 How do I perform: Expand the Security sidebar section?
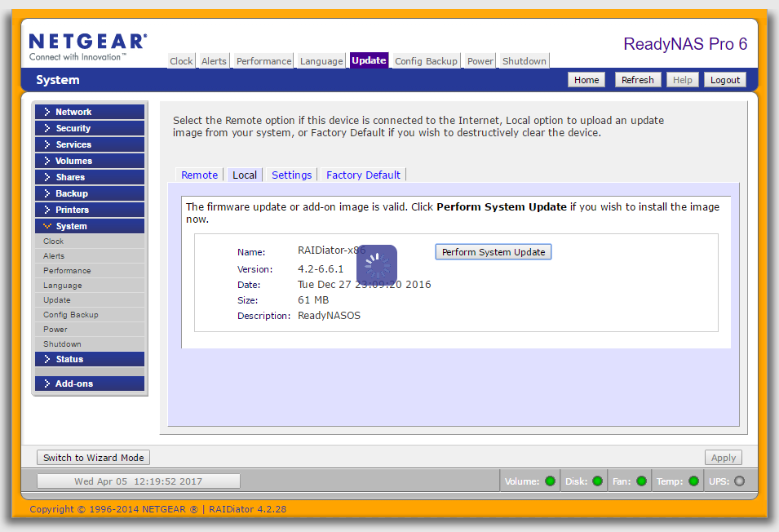point(90,128)
